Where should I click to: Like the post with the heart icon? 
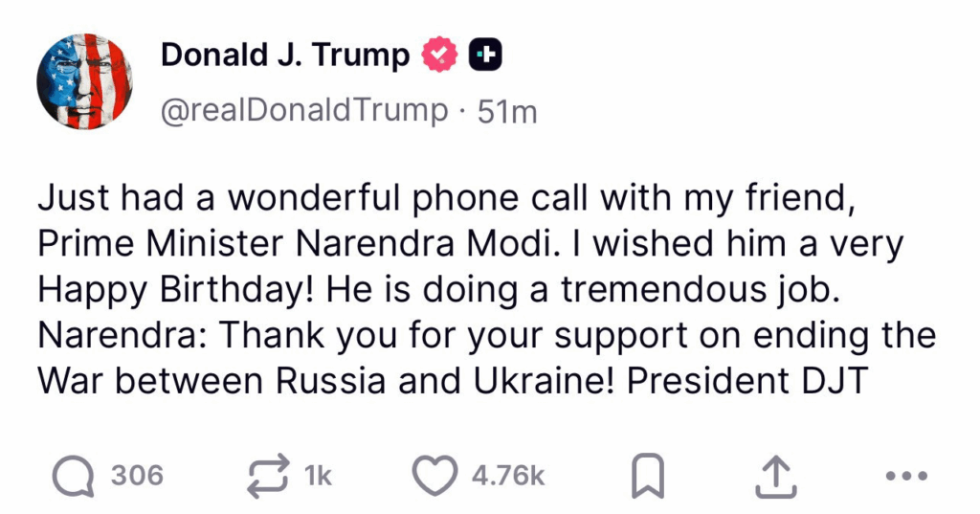tap(435, 475)
